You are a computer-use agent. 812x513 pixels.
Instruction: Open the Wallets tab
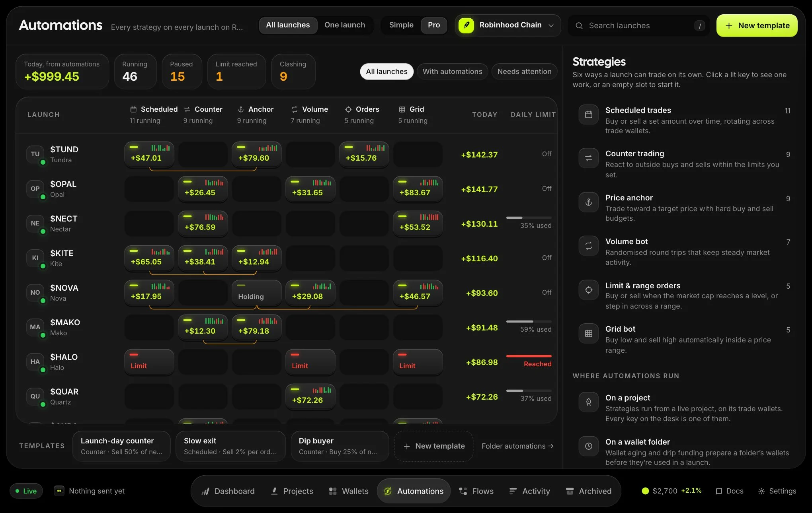coord(349,491)
